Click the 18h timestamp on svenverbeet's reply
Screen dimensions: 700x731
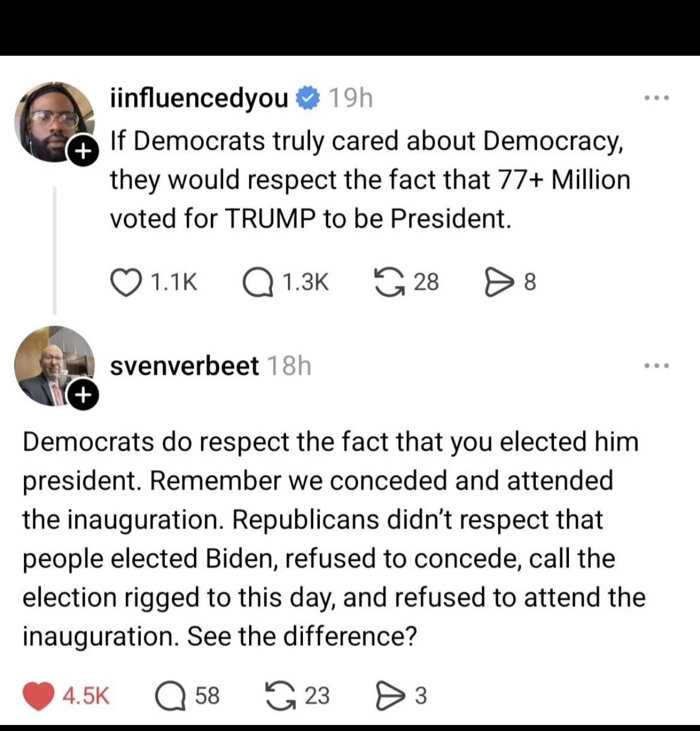(289, 366)
